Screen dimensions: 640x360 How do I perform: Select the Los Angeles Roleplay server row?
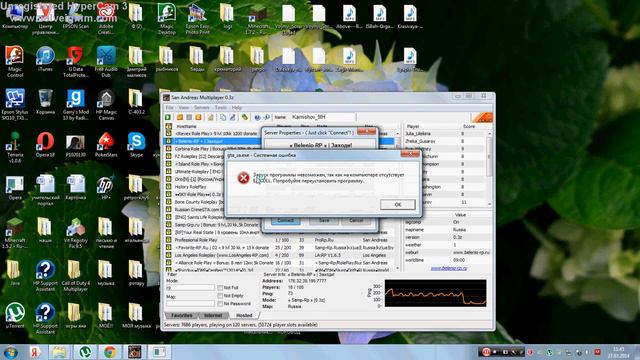279,255
